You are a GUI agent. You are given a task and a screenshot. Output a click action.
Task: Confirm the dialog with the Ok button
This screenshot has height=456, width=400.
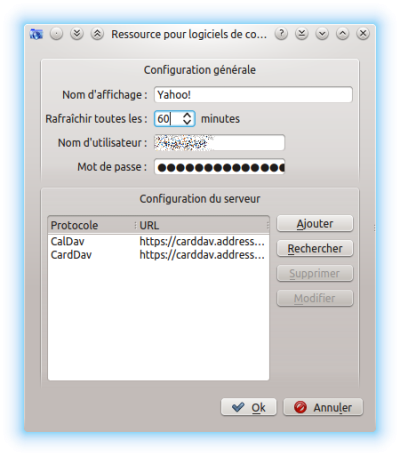249,407
